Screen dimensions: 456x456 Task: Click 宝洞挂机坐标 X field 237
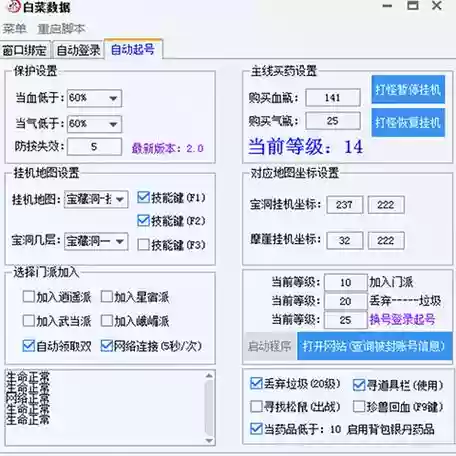[x=345, y=205]
